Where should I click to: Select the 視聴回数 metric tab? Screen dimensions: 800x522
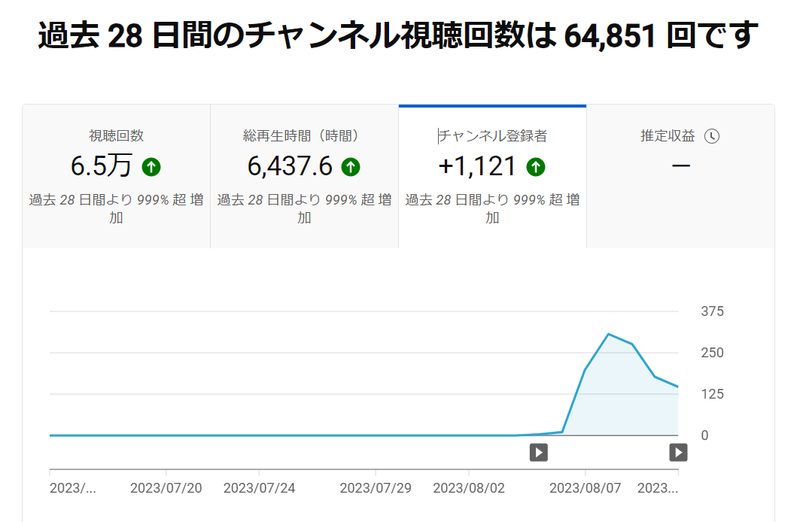pos(116,177)
